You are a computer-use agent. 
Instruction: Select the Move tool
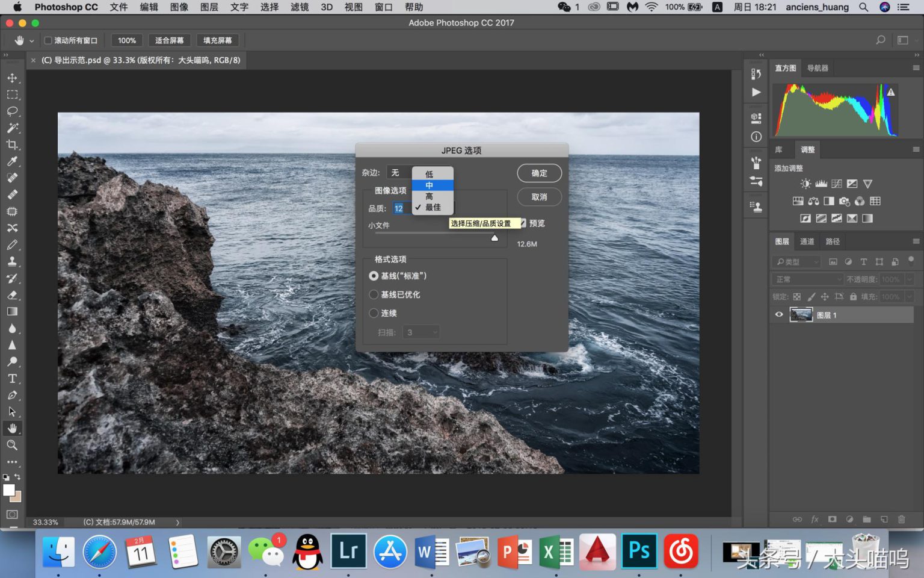coord(12,78)
